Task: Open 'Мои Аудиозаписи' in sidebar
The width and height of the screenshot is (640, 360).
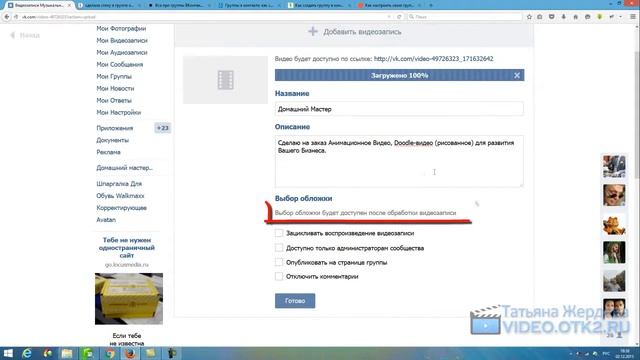Action: pos(122,52)
